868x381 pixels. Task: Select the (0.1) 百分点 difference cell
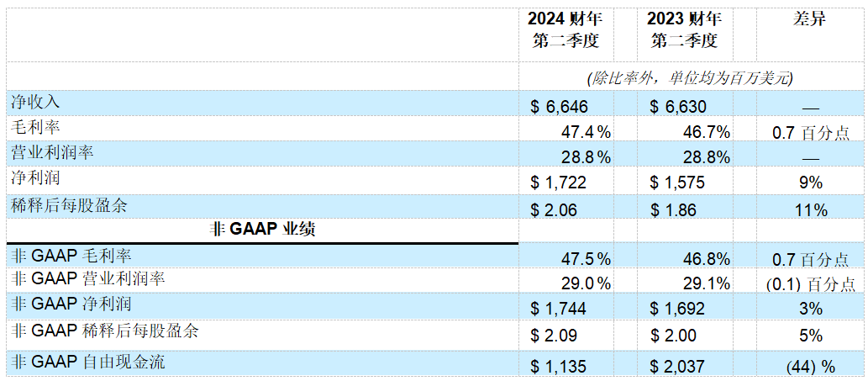[811, 284]
